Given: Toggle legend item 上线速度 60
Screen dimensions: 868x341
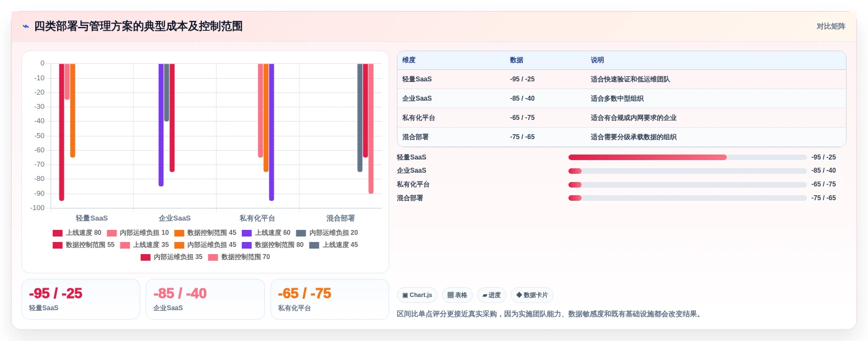Looking at the screenshot, I should point(266,233).
